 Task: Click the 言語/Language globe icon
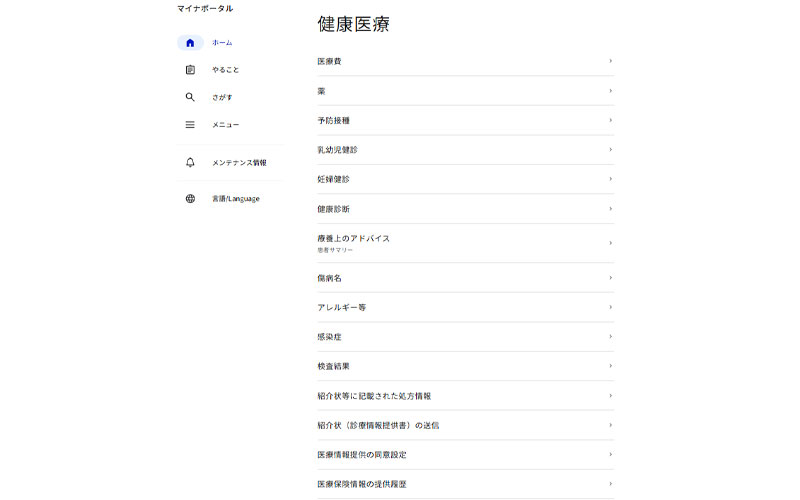pos(190,198)
